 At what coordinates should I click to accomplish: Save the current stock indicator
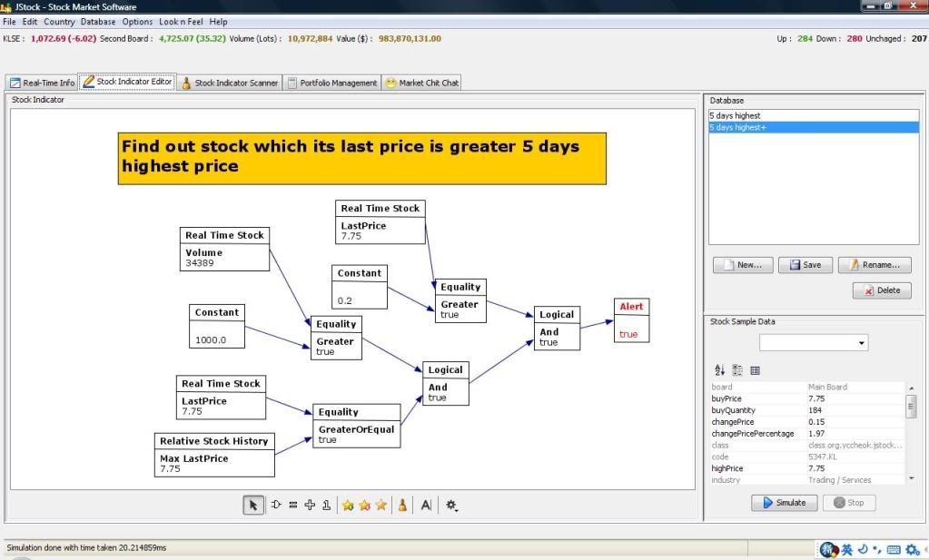pos(805,265)
